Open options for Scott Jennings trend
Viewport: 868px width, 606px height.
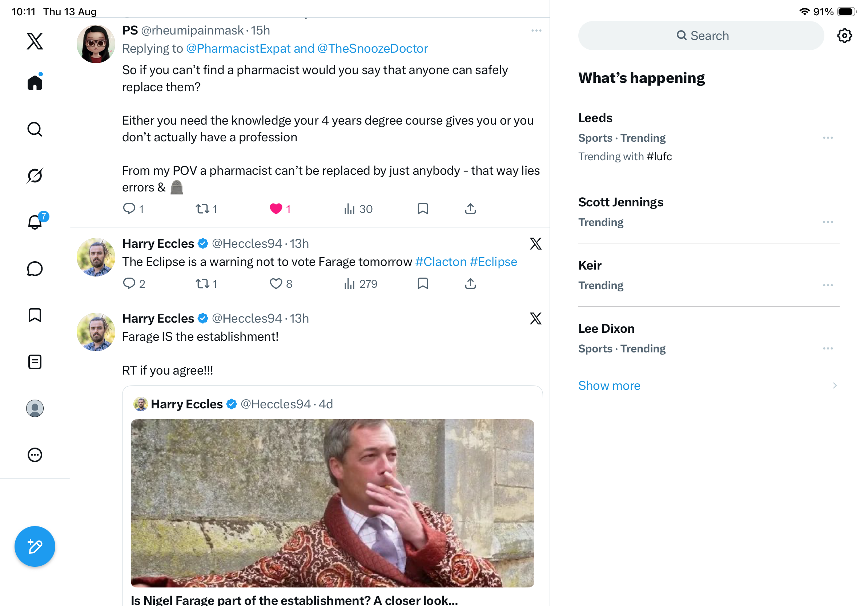[x=828, y=222]
